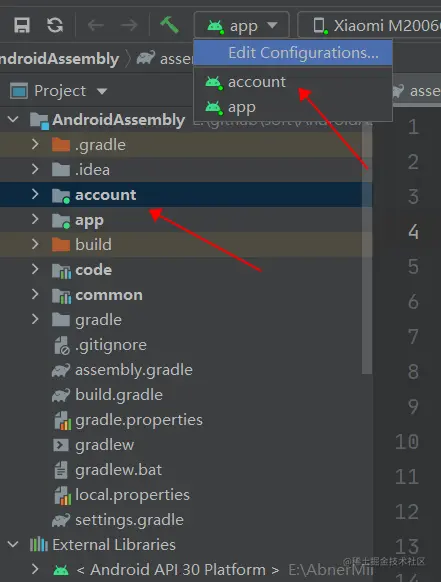Open the app run configuration dropdown

click(242, 25)
